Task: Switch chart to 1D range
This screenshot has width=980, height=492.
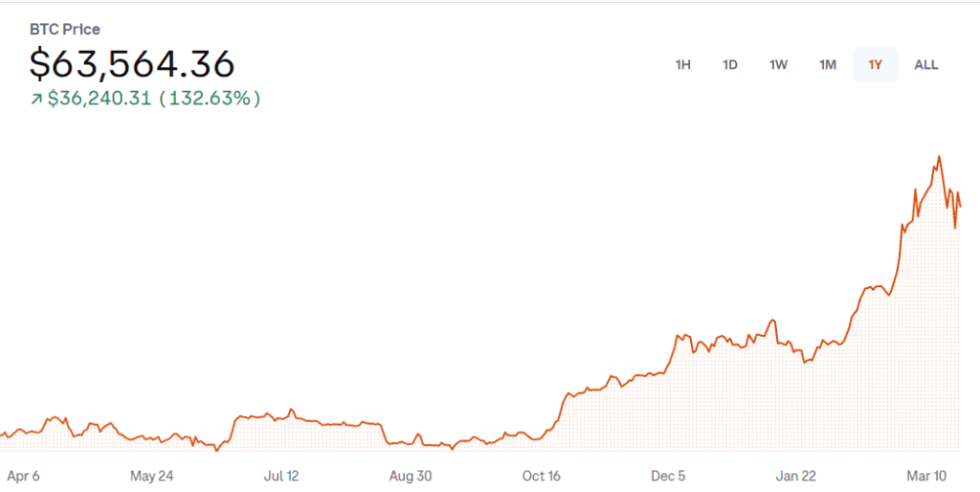Action: [730, 65]
